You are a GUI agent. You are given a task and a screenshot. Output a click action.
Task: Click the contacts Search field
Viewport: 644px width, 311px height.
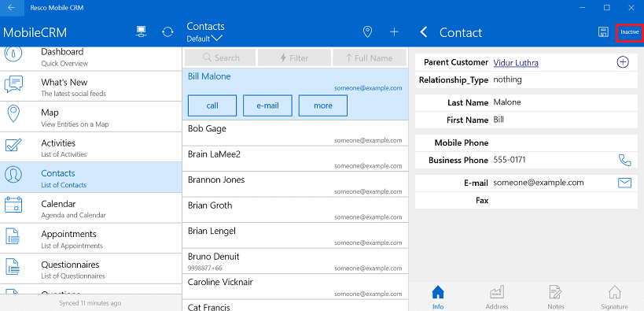pyautogui.click(x=220, y=58)
